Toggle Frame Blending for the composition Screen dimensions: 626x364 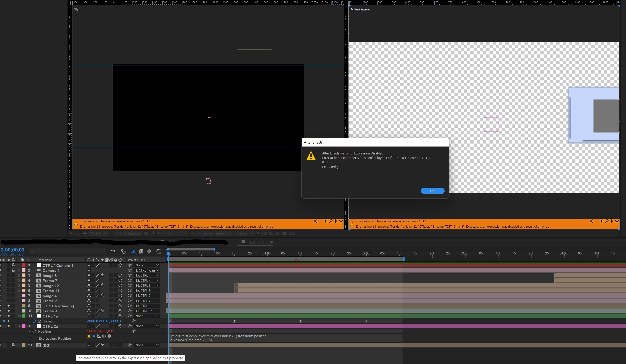(141, 251)
